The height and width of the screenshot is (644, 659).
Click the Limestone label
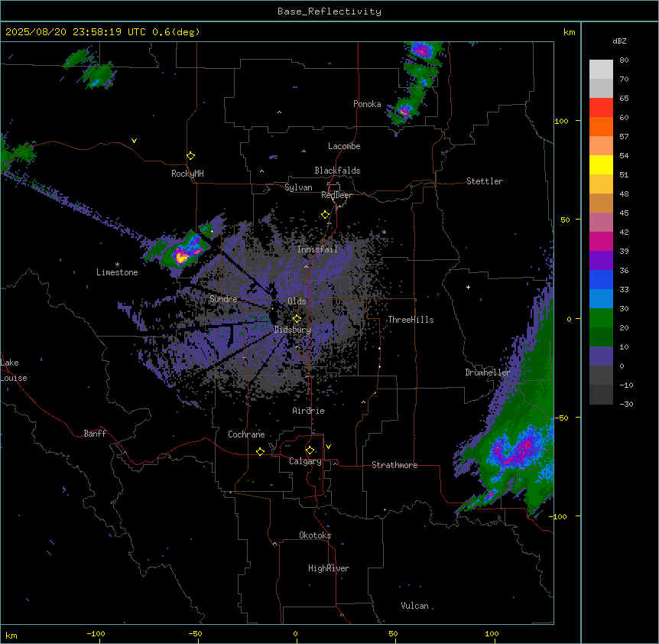pos(117,272)
